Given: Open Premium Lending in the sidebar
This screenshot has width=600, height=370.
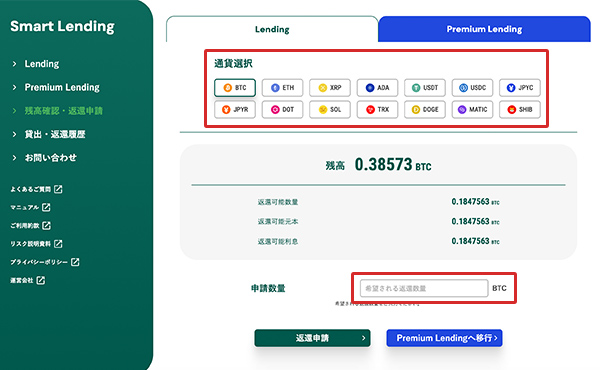Looking at the screenshot, I should (62, 87).
